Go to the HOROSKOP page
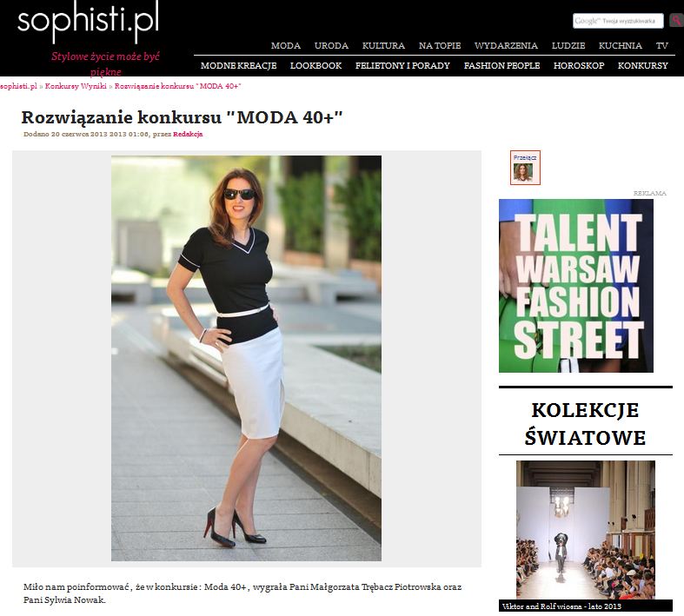684x616 pixels. click(x=579, y=66)
